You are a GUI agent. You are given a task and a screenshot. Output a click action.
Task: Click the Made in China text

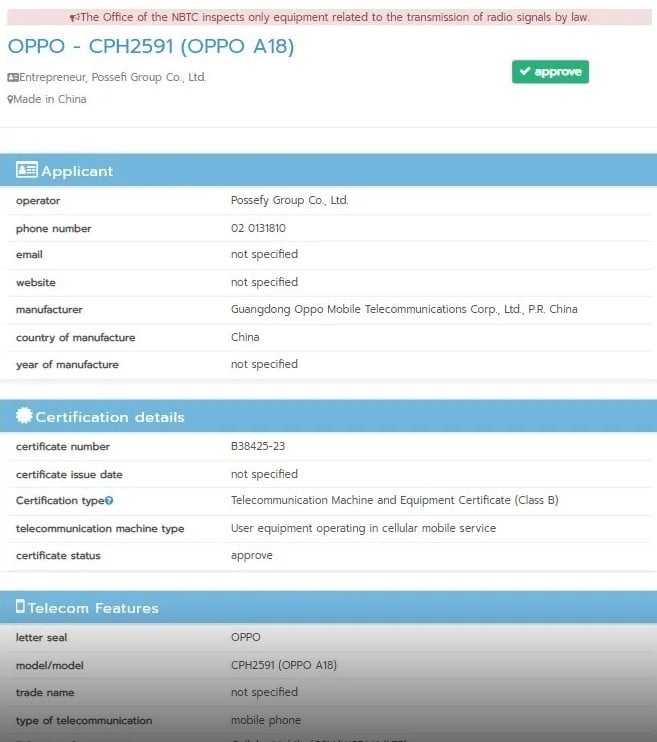pyautogui.click(x=50, y=99)
